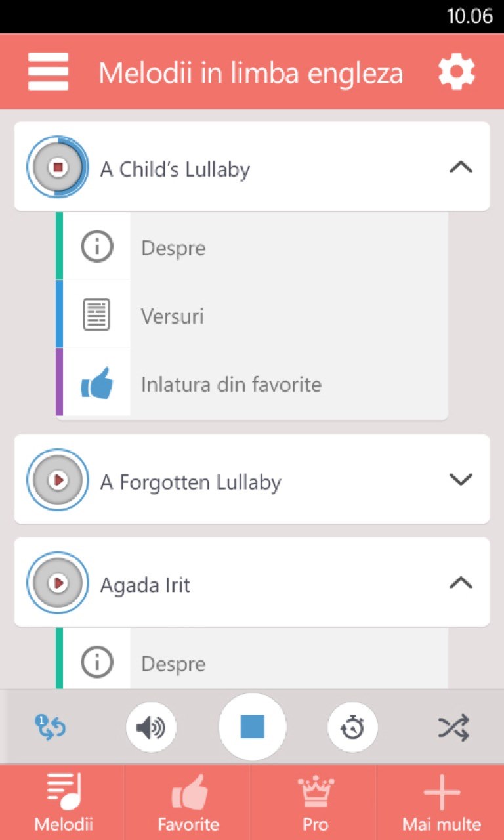This screenshot has height=840, width=504.
Task: Open the sleep timer stopwatch icon
Action: [x=353, y=727]
